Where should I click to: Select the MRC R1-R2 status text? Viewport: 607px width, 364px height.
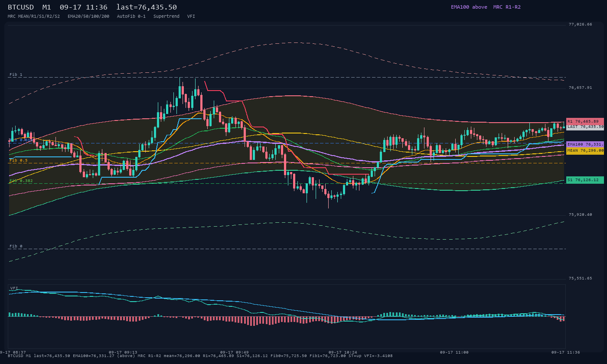507,7
